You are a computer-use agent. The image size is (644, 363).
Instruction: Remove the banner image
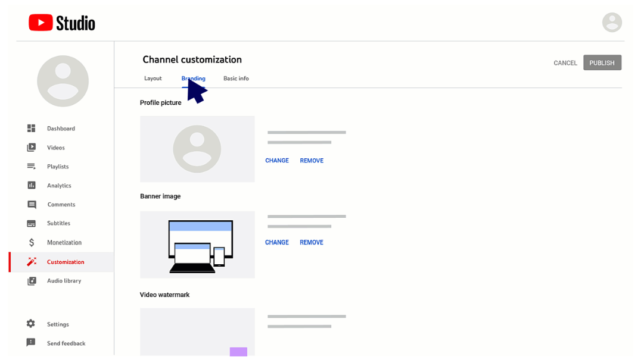coord(312,242)
